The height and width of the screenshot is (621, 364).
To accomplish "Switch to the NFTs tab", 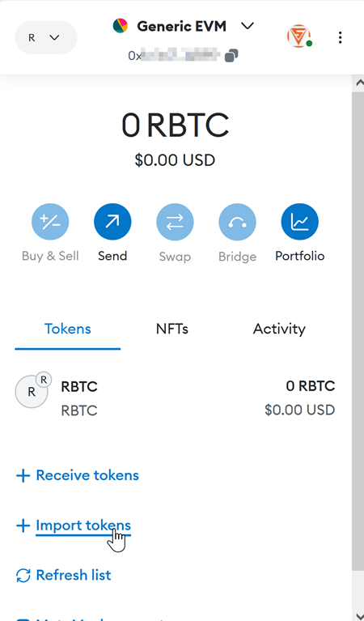I will 172,329.
